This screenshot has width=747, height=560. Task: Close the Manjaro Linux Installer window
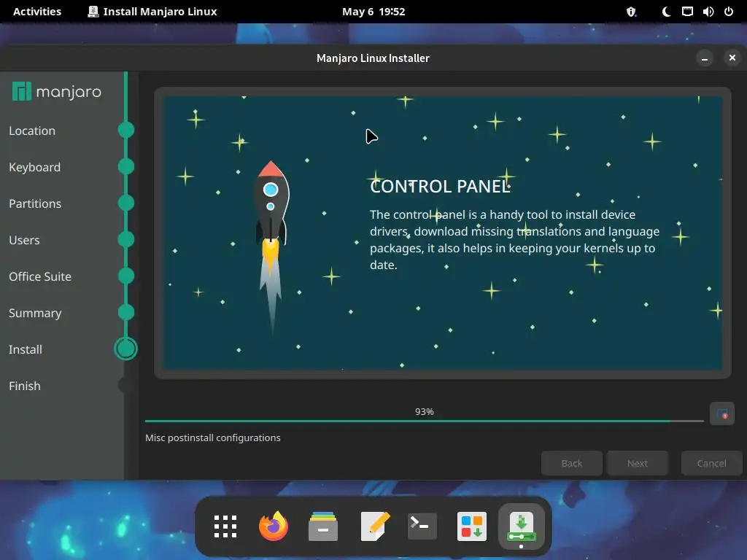732,58
